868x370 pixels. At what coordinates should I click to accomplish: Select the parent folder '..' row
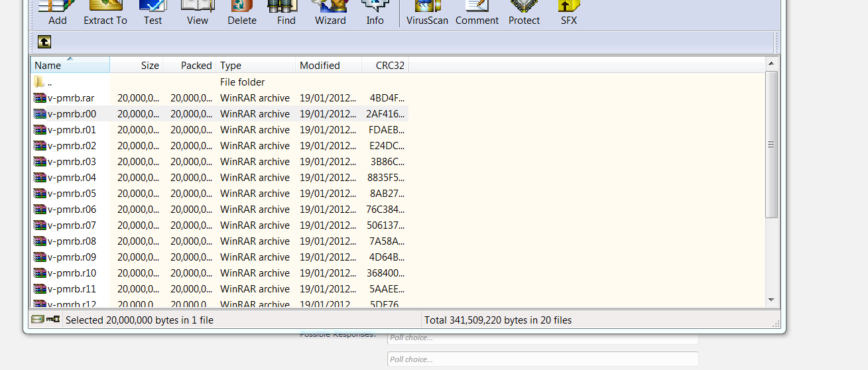click(x=219, y=82)
